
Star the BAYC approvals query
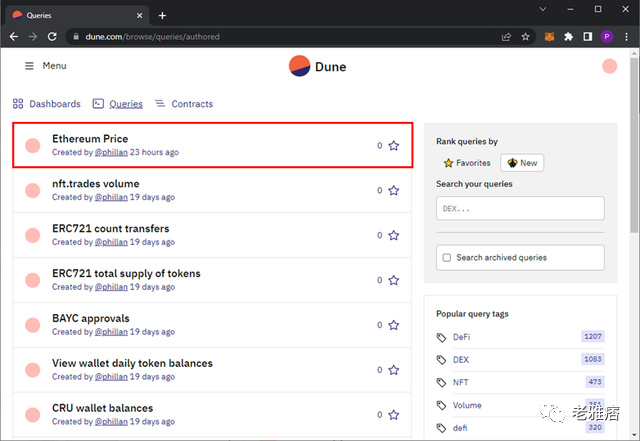tap(393, 325)
